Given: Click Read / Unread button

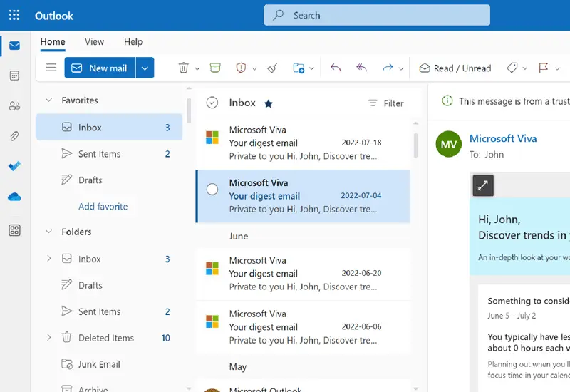Looking at the screenshot, I should click(455, 68).
